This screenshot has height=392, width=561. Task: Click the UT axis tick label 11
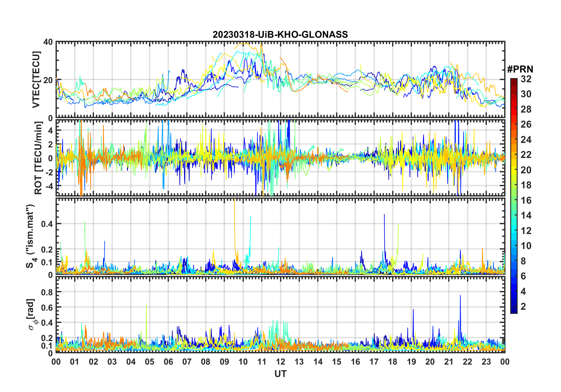pyautogui.click(x=262, y=362)
